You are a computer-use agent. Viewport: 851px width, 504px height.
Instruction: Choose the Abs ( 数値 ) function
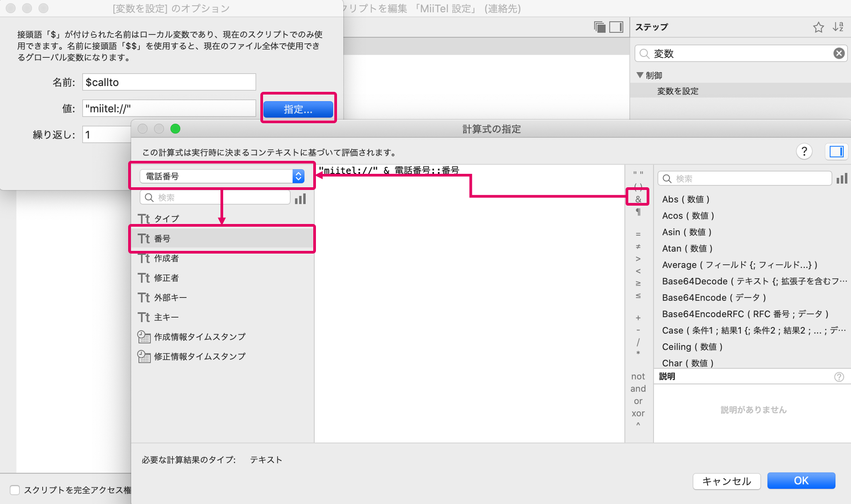[686, 199]
